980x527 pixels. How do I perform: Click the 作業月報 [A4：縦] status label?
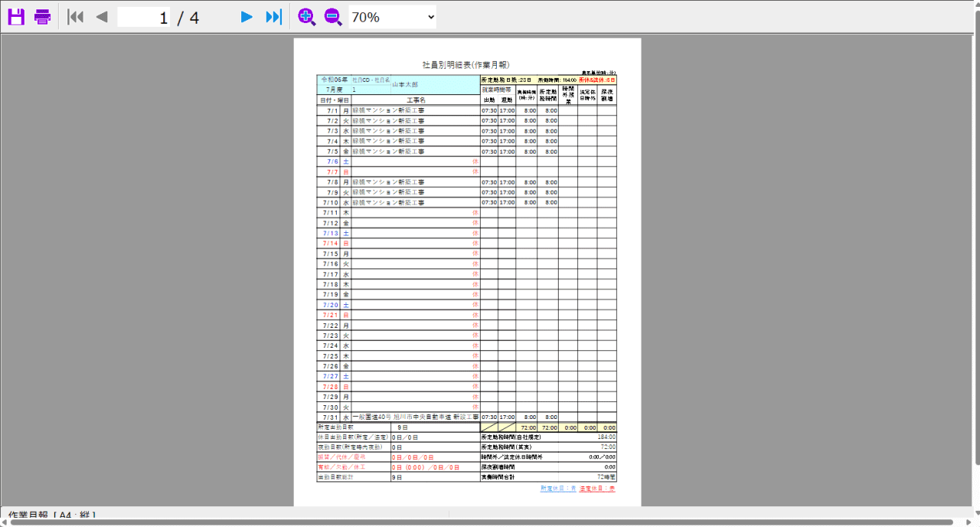52,515
